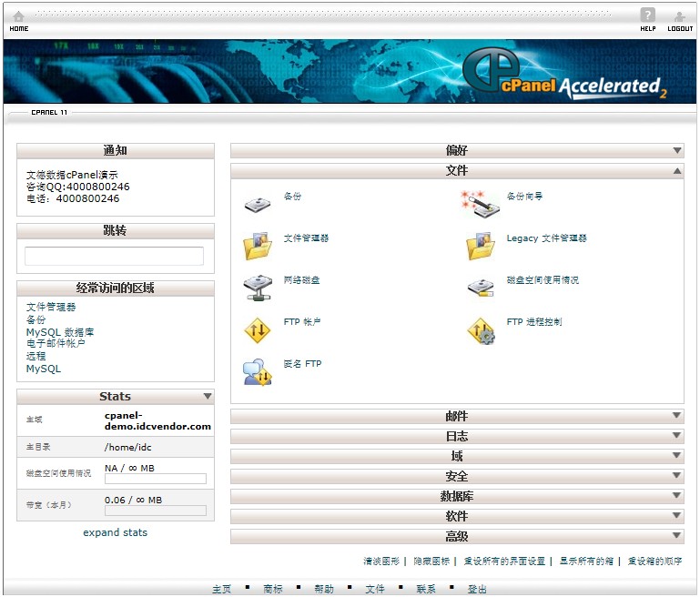Open 备份 in frequently accessed areas

pyautogui.click(x=36, y=319)
